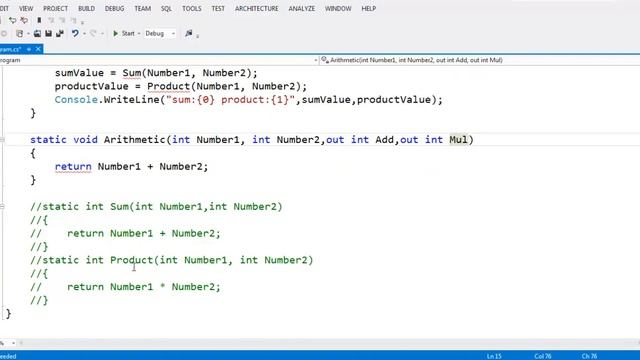Click the New Project toolbar icon
This screenshot has height=360, width=640.
tap(20, 33)
